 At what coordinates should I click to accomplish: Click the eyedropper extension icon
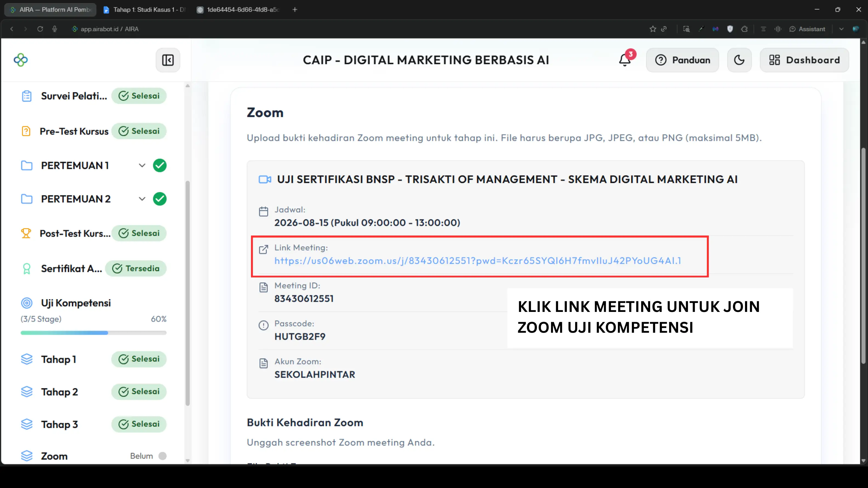(701, 29)
